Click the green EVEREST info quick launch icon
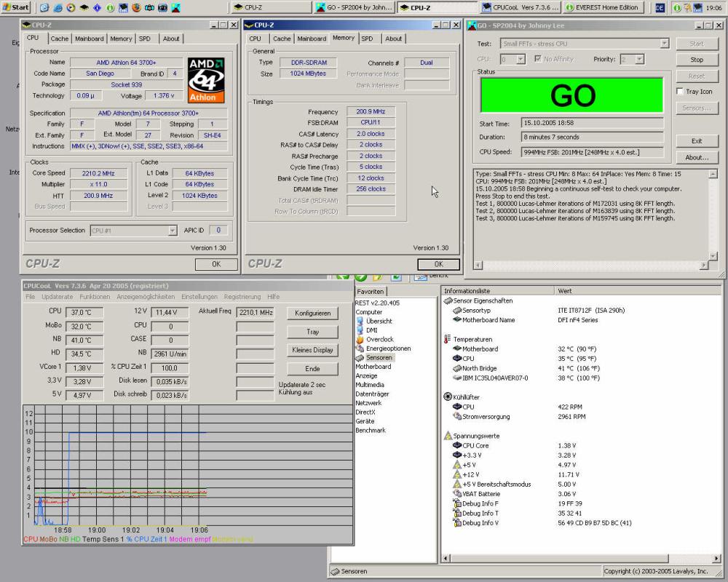This screenshot has width=728, height=582. 110,7
